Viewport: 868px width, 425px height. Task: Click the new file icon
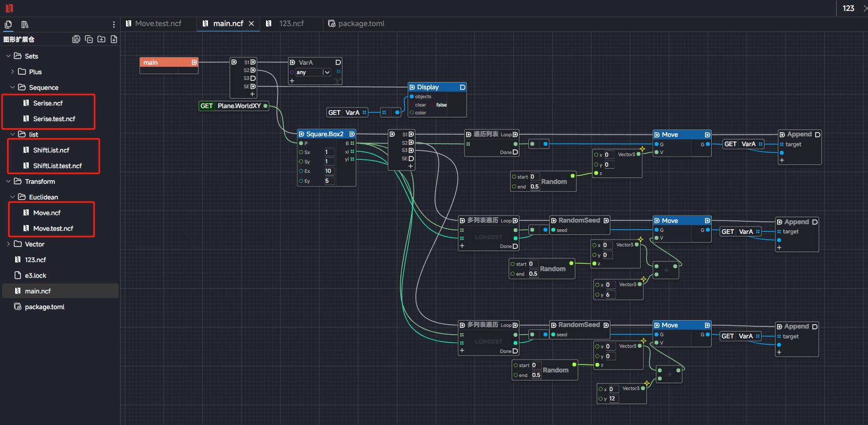click(x=114, y=39)
